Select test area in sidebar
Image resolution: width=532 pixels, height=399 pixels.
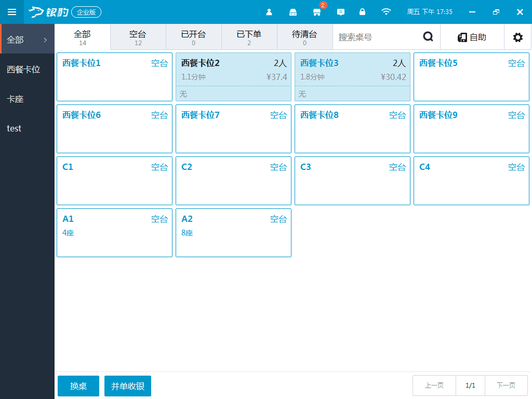(x=27, y=129)
